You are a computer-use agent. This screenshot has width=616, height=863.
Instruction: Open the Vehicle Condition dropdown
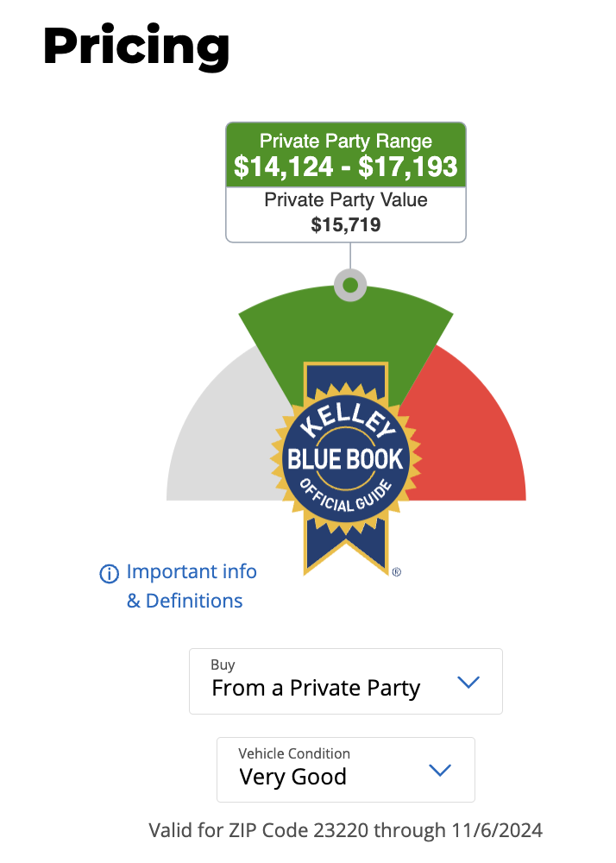[346, 770]
